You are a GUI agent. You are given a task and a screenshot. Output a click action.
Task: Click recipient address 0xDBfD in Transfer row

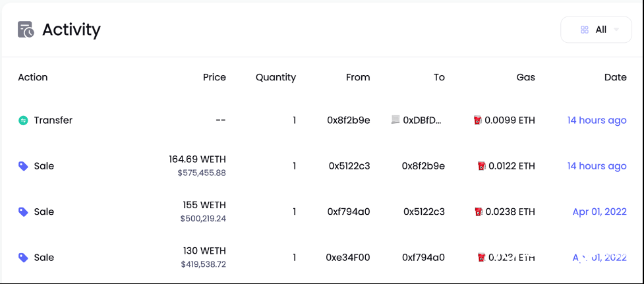(x=423, y=121)
